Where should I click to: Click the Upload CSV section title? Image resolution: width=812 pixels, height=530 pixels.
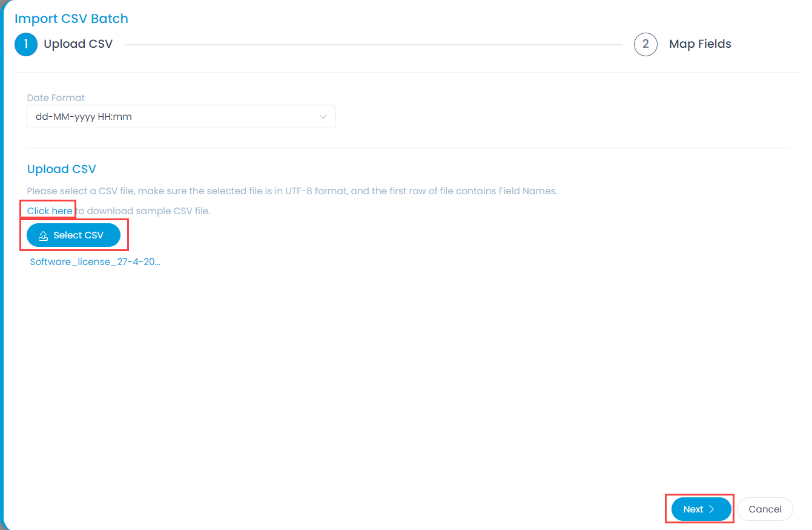pyautogui.click(x=61, y=169)
